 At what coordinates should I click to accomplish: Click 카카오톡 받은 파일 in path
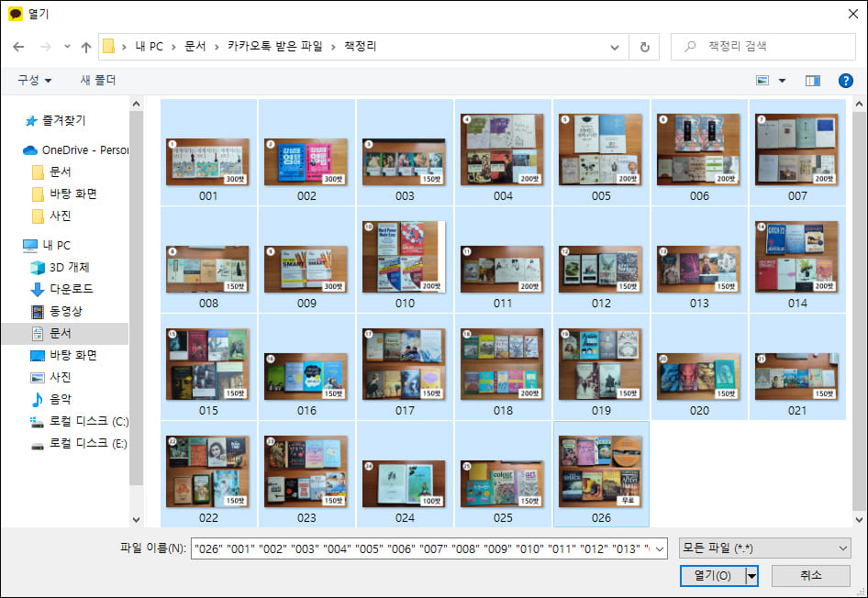[x=274, y=47]
